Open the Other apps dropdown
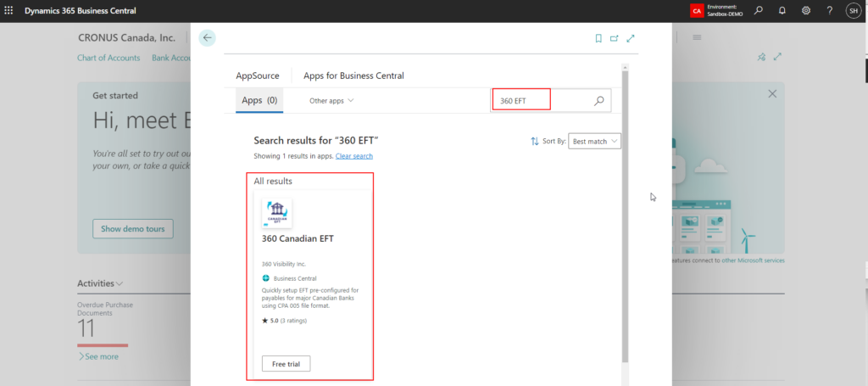Viewport: 868px width, 386px height. (x=331, y=101)
